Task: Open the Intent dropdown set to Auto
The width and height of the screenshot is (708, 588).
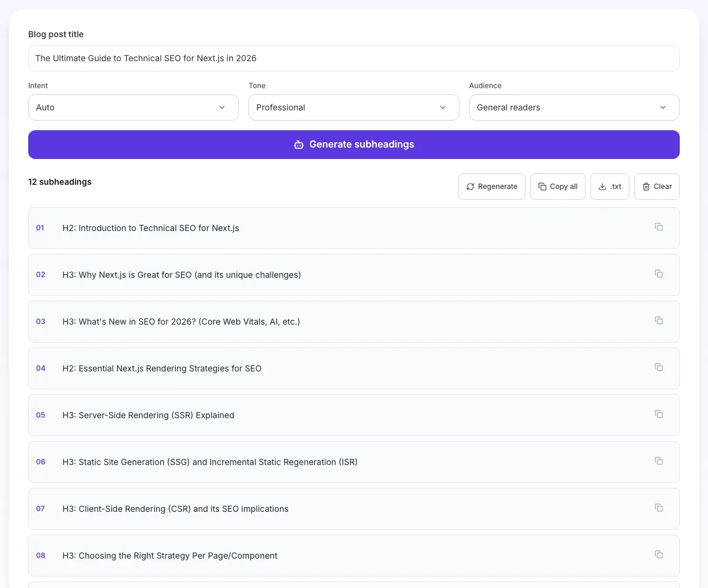Action: (x=133, y=107)
